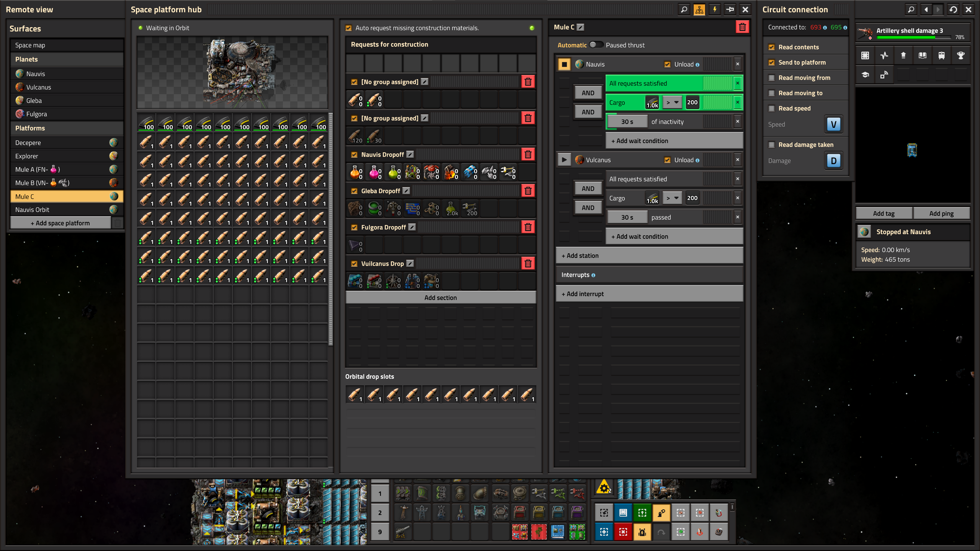Click + Add space platform

point(60,223)
